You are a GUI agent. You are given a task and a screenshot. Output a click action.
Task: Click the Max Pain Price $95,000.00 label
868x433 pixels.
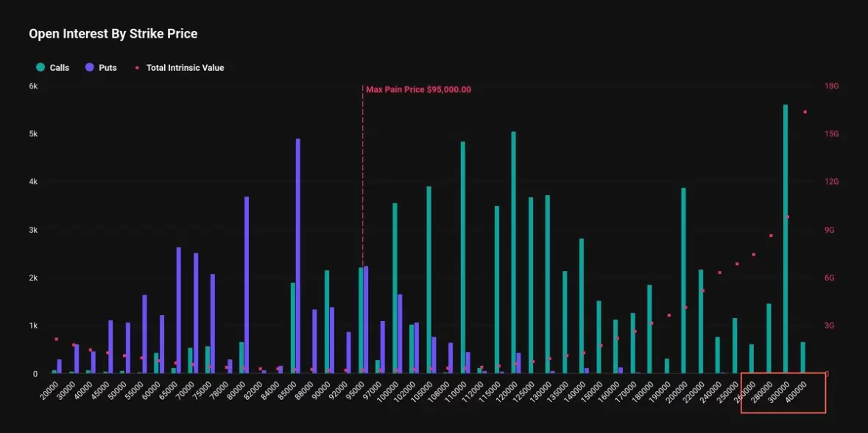pos(418,90)
